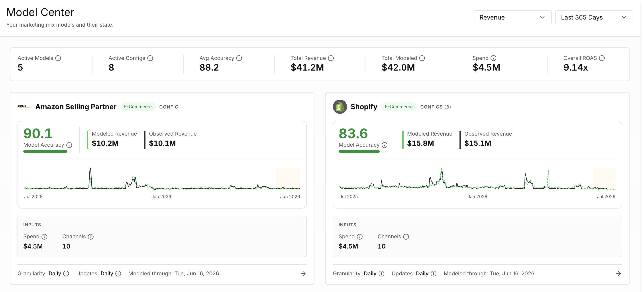Open the Revenue metric dropdown
644x292 pixels.
point(512,17)
